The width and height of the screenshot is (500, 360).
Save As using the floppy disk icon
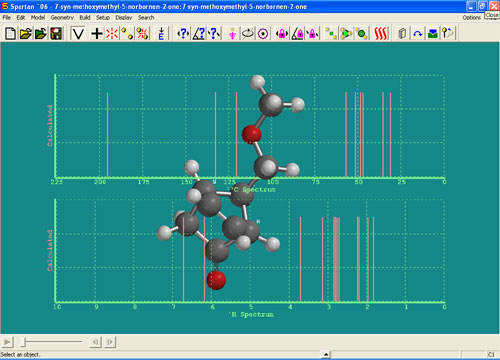click(56, 34)
